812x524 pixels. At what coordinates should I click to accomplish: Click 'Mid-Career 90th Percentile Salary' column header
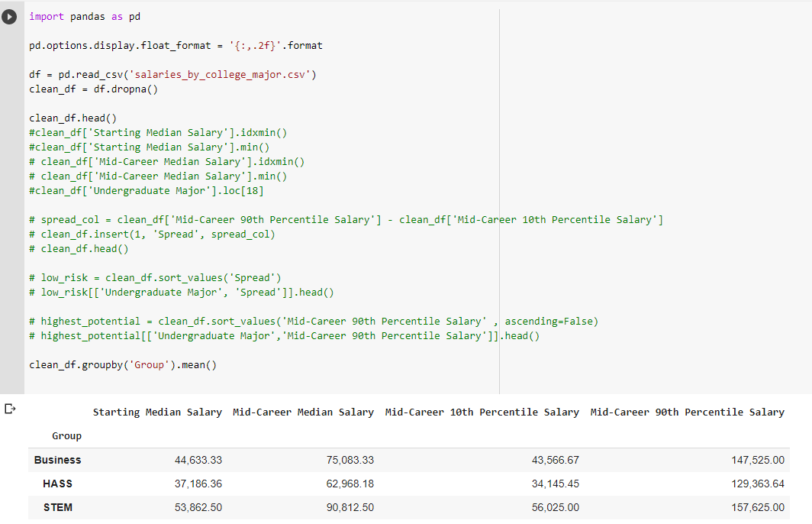[687, 412]
